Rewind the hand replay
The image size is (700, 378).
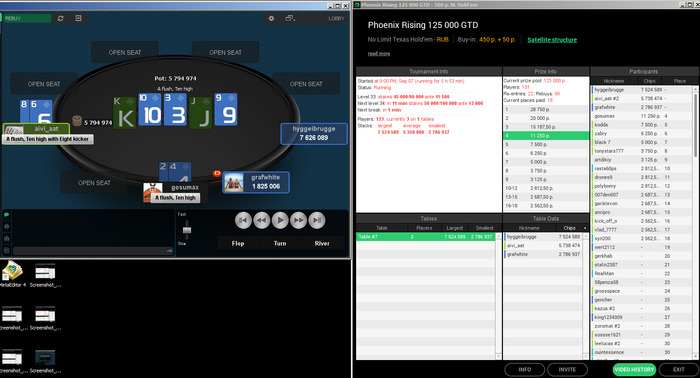(x=262, y=220)
